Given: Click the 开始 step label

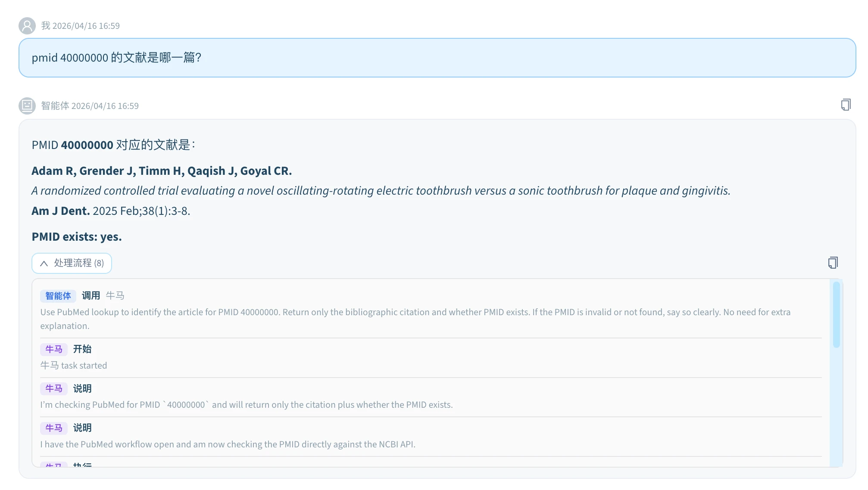Looking at the screenshot, I should (x=82, y=349).
